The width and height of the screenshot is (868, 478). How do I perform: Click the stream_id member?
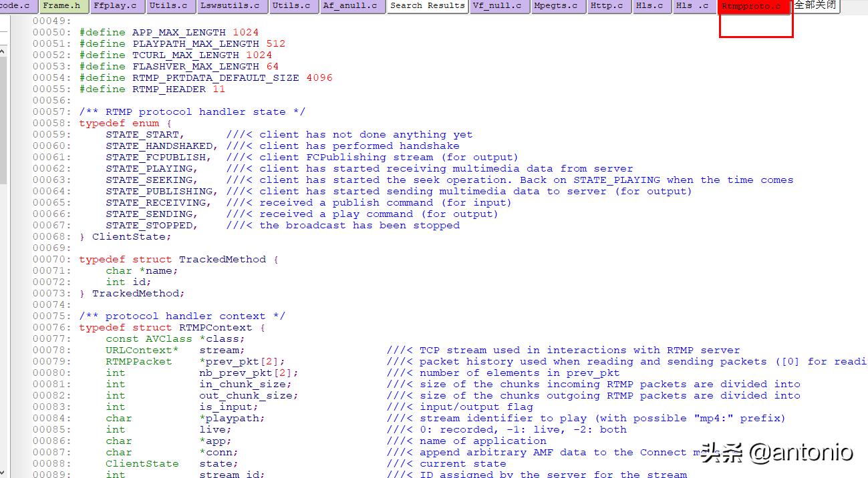point(229,474)
